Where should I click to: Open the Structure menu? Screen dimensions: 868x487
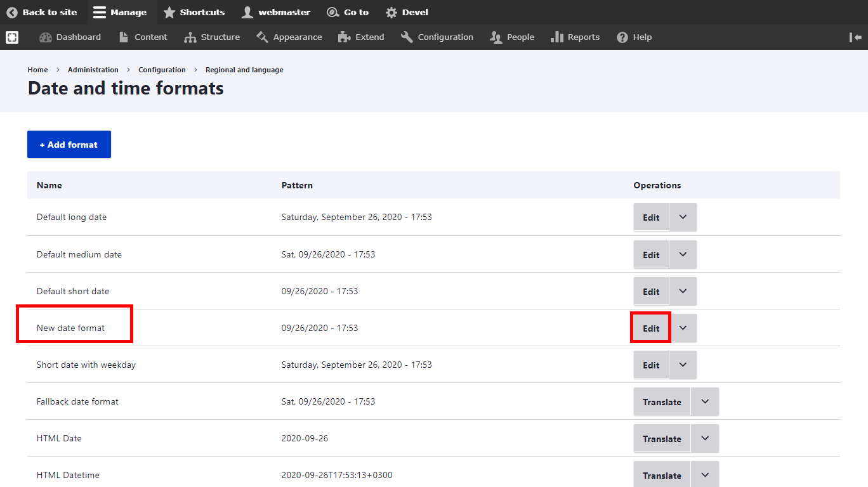click(212, 37)
